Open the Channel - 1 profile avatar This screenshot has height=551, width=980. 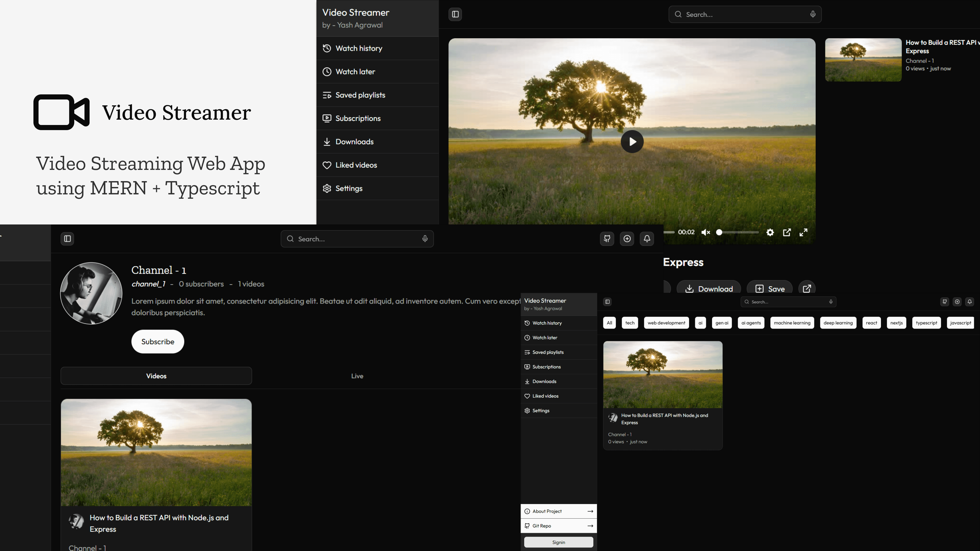coord(91,293)
